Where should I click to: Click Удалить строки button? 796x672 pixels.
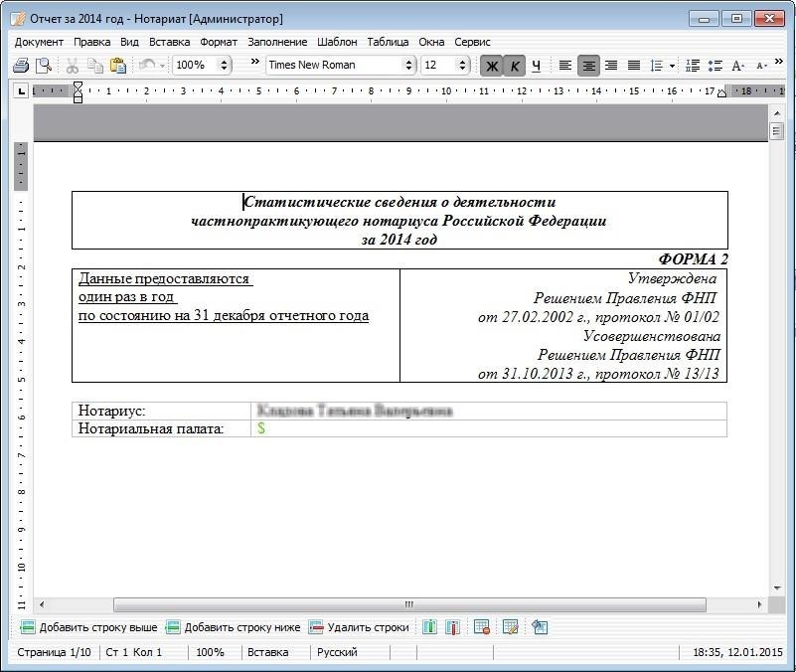(x=359, y=627)
